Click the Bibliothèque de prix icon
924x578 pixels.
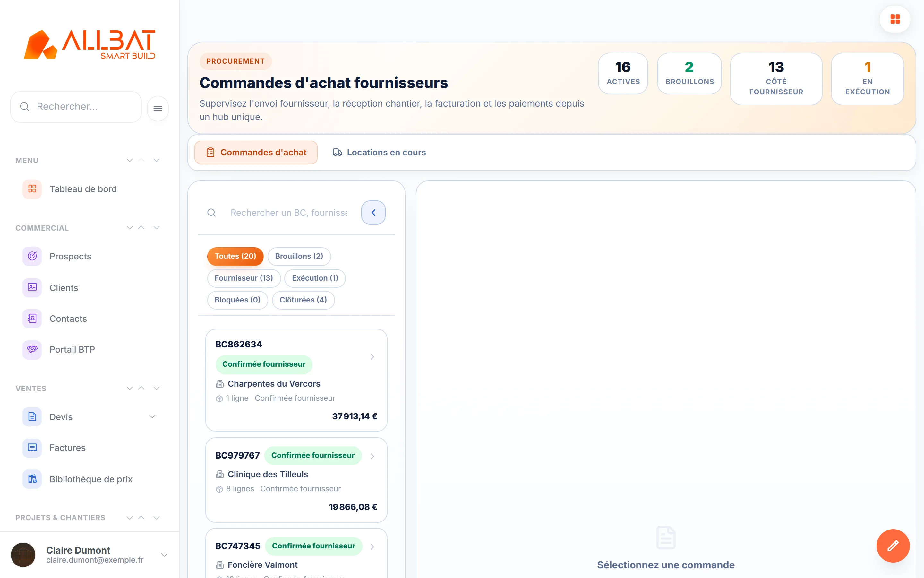(x=32, y=479)
